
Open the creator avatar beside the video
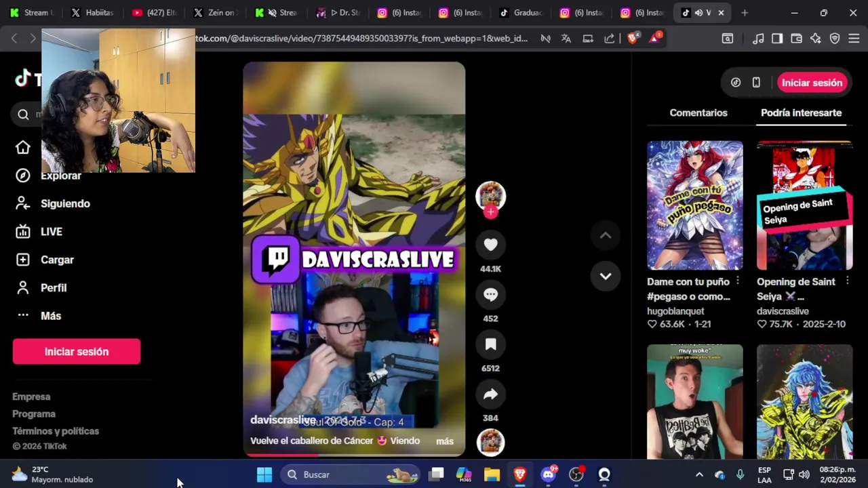click(x=490, y=195)
